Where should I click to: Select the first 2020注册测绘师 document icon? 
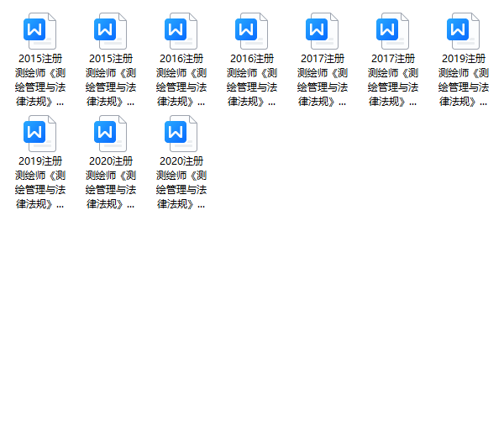111,134
